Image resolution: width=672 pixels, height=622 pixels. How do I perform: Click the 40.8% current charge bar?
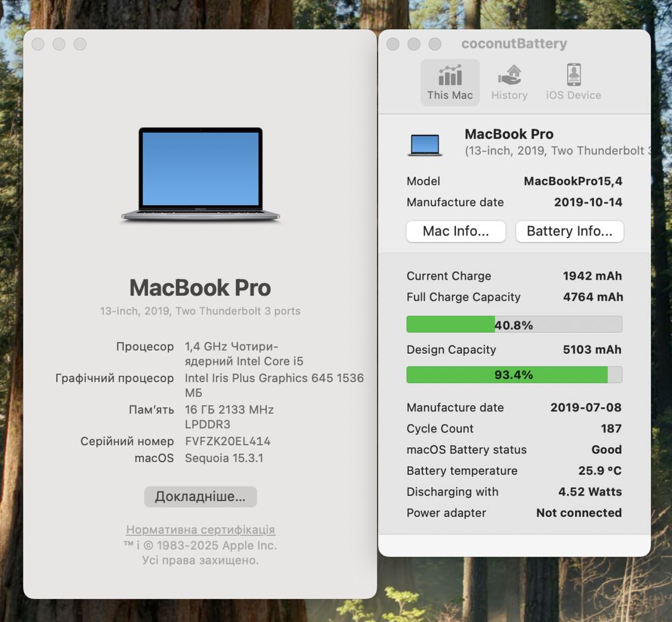tap(515, 324)
